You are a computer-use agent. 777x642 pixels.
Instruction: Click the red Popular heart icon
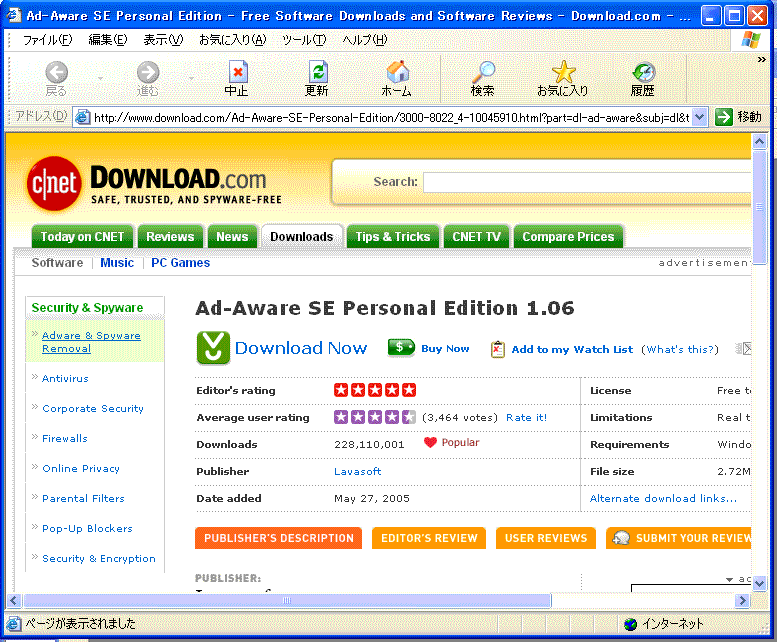pos(430,442)
